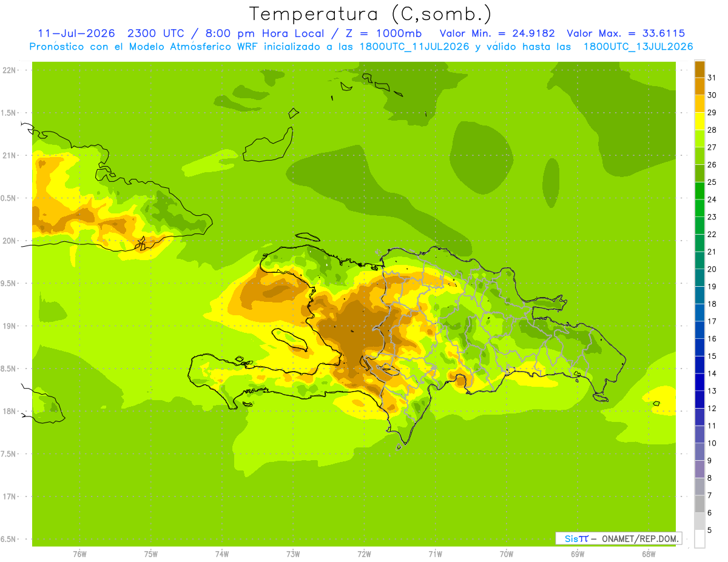This screenshot has height=562, width=728.
Task: Click the '21N' latitude label
Action: 10,155
